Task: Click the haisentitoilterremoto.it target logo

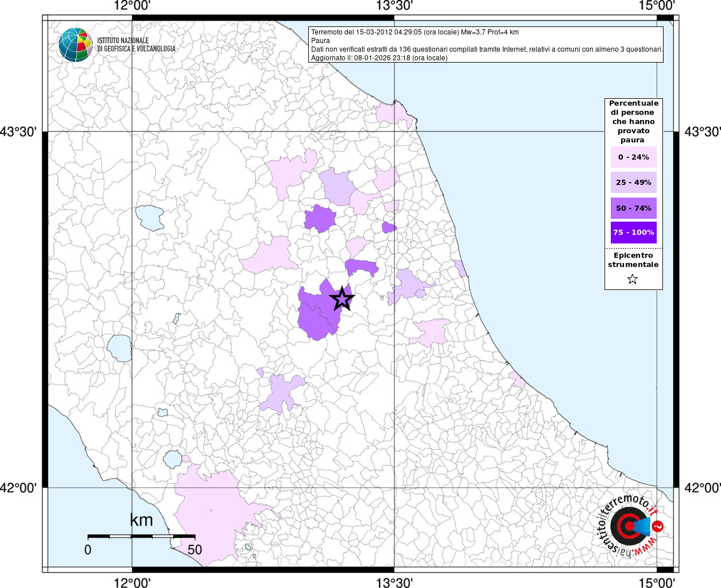Action: tap(629, 526)
